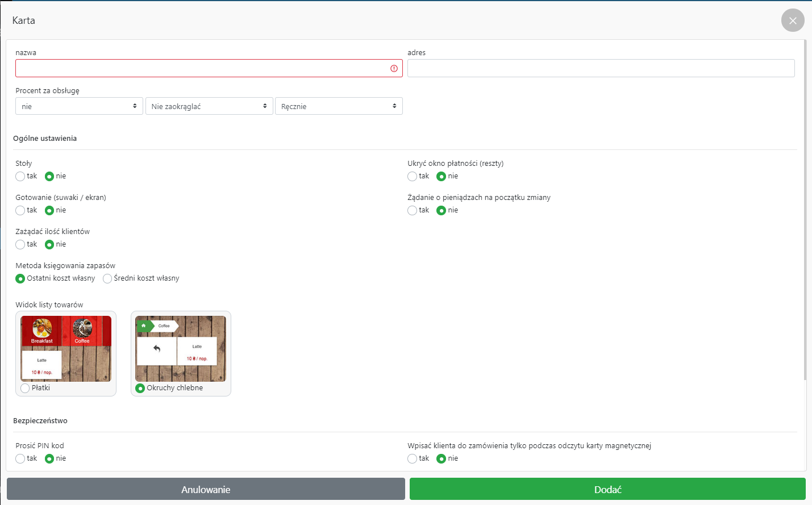This screenshot has width=812, height=505.
Task: Enable 'tak' for Stoły
Action: [x=20, y=176]
